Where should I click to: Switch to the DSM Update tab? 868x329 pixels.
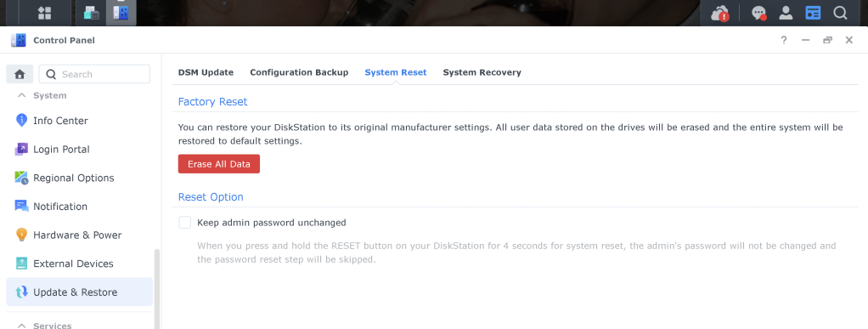point(206,72)
